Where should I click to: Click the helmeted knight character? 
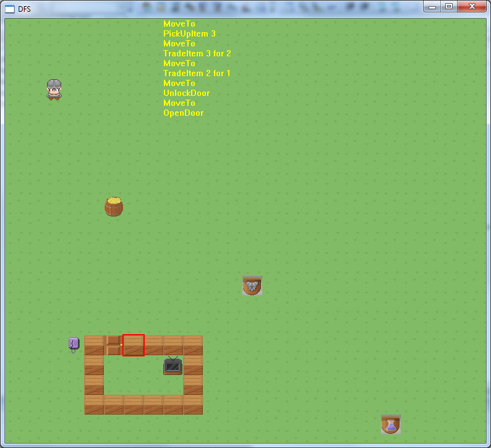click(x=54, y=90)
